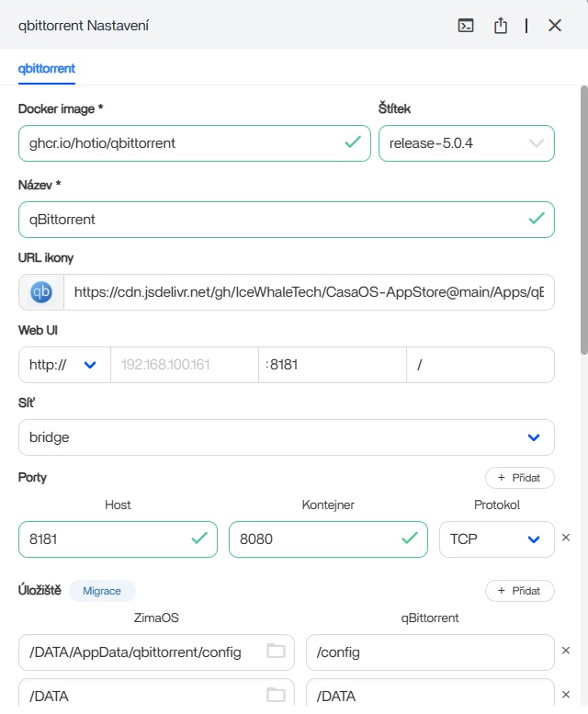
Task: Browse folder for /DATA host path
Action: point(276,696)
